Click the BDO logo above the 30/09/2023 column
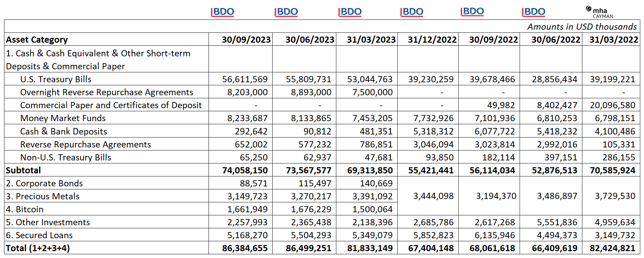The height and width of the screenshot is (258, 644). [x=223, y=12]
